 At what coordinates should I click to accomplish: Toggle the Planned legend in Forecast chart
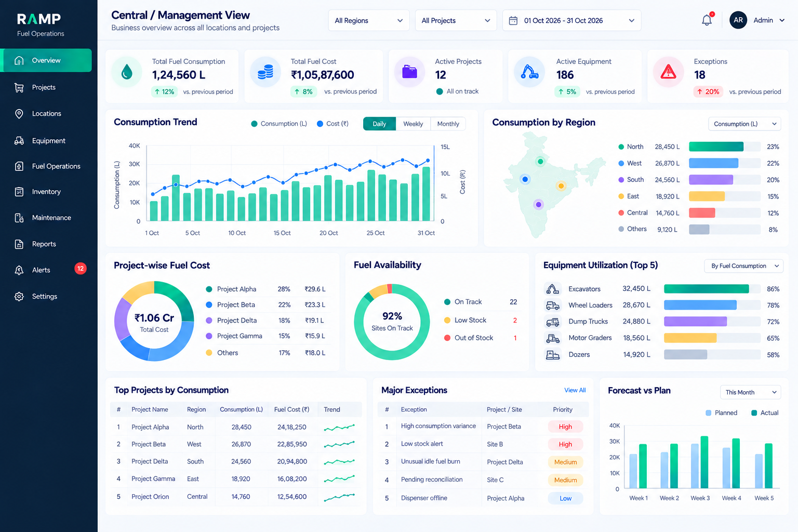[721, 413]
